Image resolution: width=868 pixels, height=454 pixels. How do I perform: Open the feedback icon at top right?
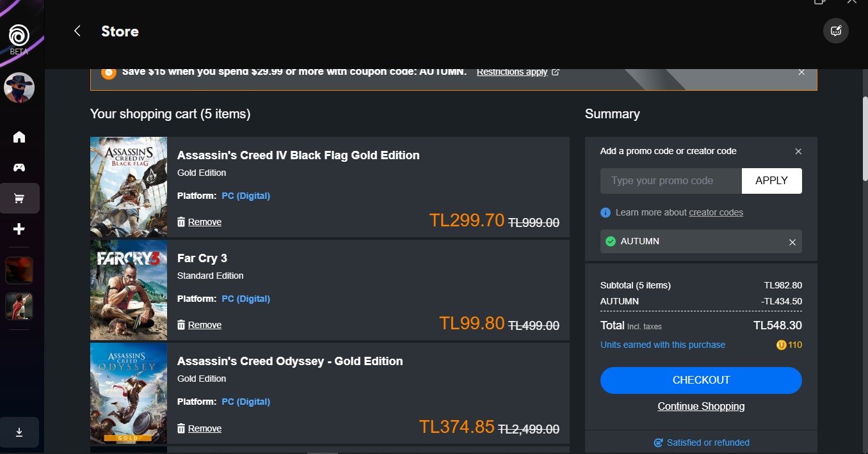[x=836, y=31]
